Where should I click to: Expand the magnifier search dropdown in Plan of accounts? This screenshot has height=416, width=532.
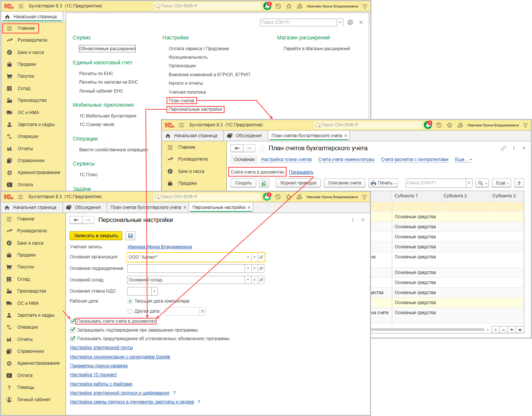[483, 183]
